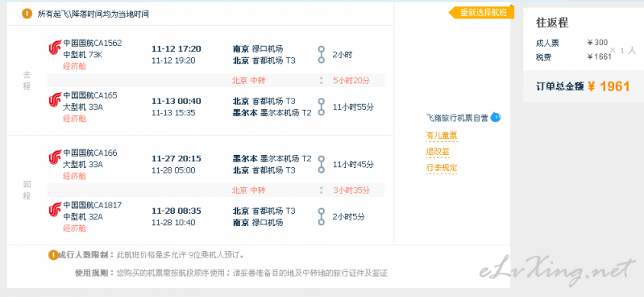Viewport: 644px width, 297px height.
Task: Click tax fee amount ¥1661
Action: click(x=600, y=56)
